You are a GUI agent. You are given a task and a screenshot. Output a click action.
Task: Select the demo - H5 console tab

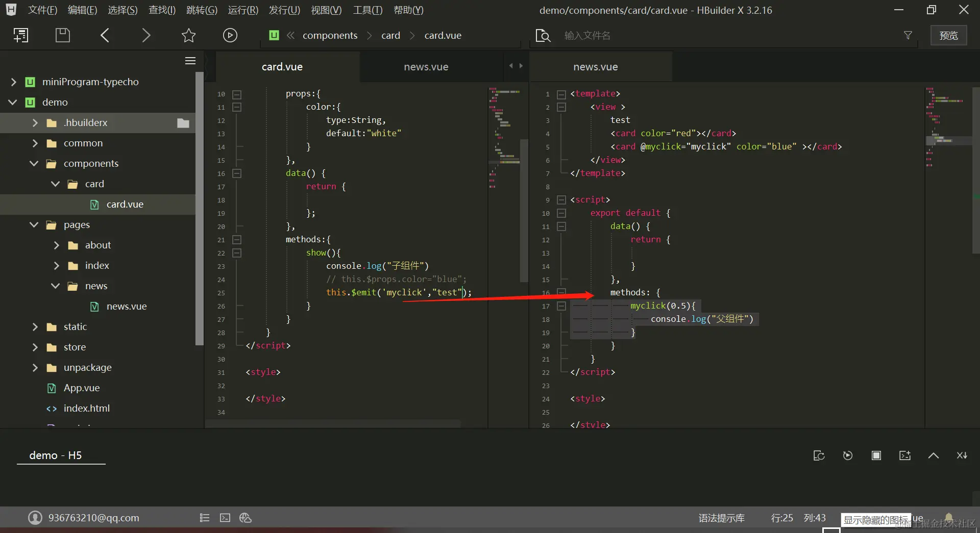pos(56,455)
